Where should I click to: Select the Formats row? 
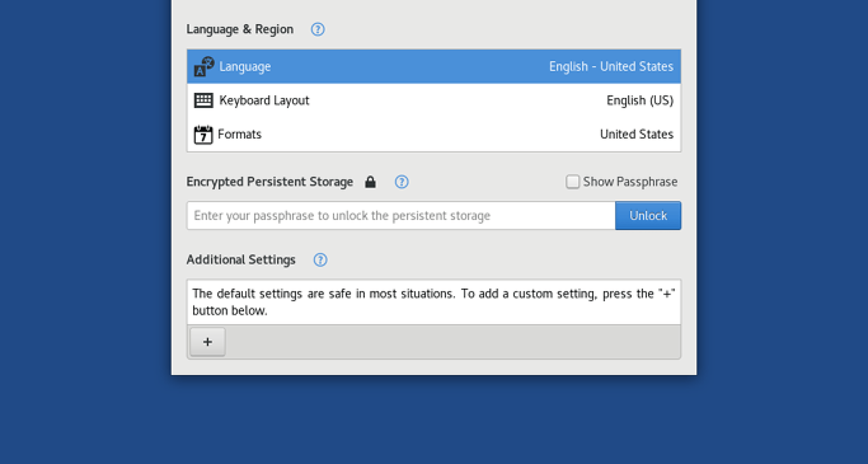tap(424, 134)
